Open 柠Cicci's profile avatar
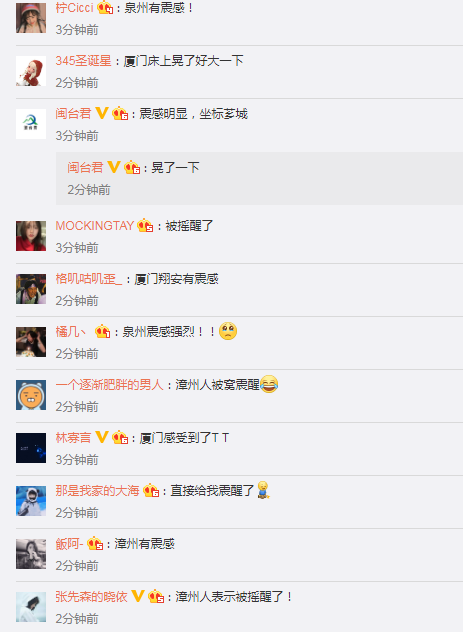This screenshot has width=463, height=632. [x=31, y=18]
